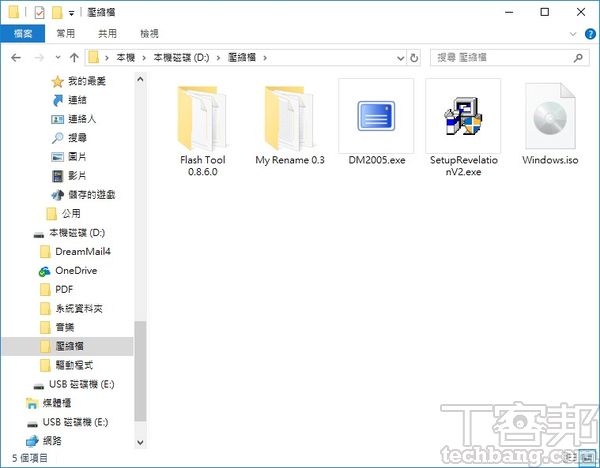Screen dimensions: 600x468
Task: Click the 5 個項目 status bar text
Action: (x=29, y=458)
